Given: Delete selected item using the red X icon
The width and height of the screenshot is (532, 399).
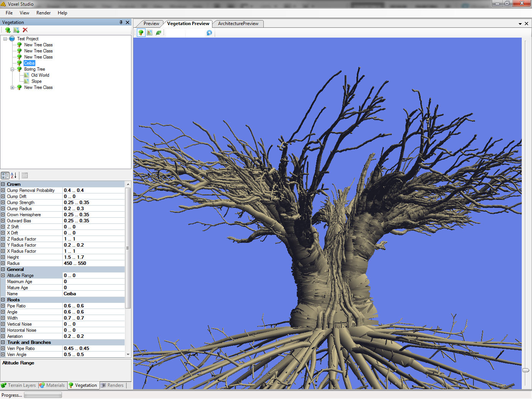Looking at the screenshot, I should click(x=25, y=30).
